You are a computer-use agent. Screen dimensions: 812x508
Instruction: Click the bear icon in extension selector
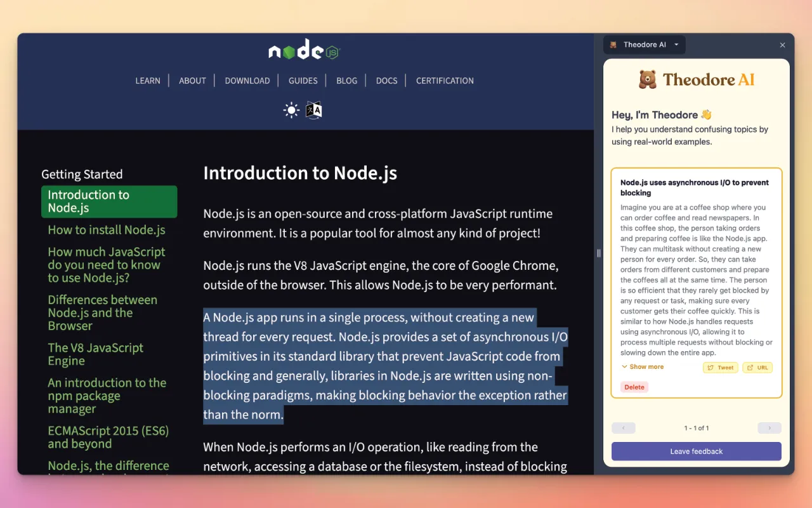point(613,44)
